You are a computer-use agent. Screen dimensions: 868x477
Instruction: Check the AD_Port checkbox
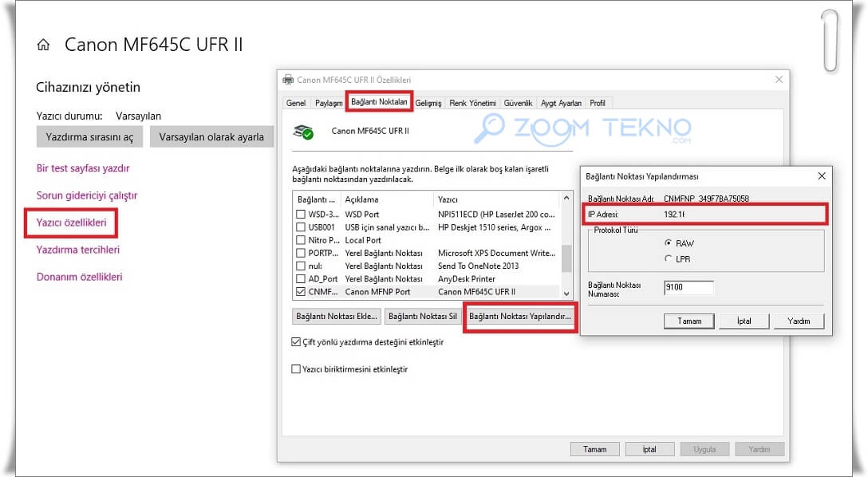(x=301, y=279)
